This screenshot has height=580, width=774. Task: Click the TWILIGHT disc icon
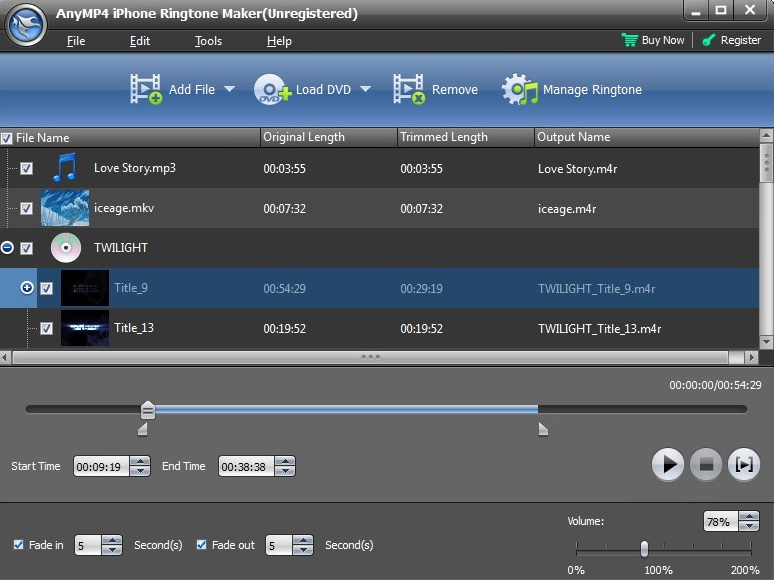pyautogui.click(x=66, y=247)
